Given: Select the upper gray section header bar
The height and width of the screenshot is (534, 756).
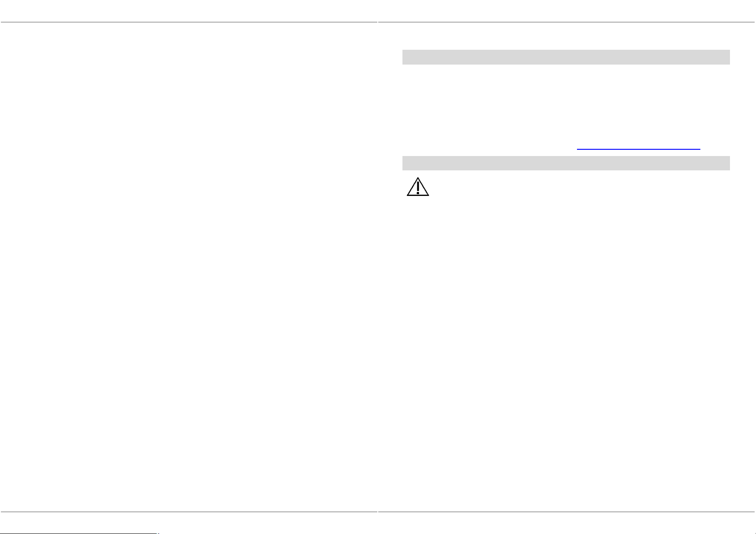Looking at the screenshot, I should point(566,57).
